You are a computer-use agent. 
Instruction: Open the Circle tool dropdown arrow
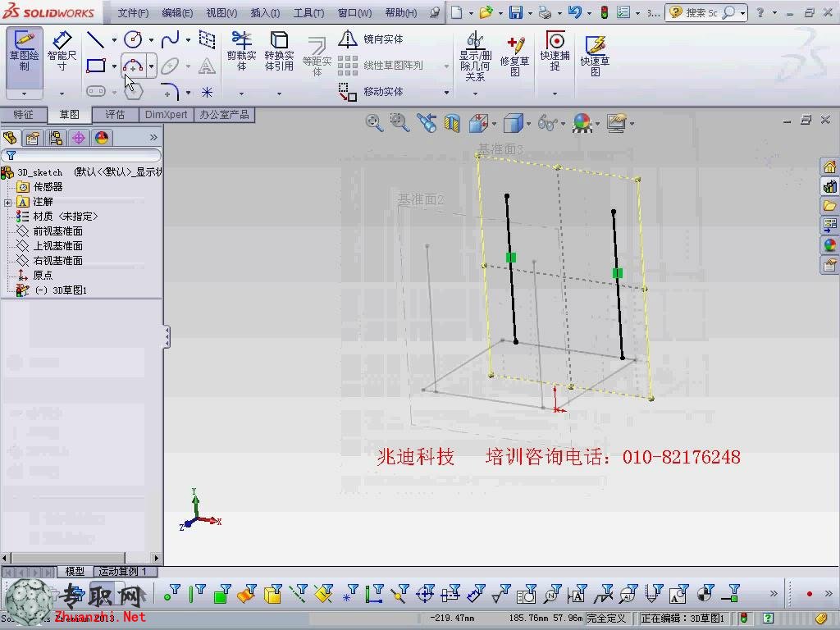click(x=151, y=39)
